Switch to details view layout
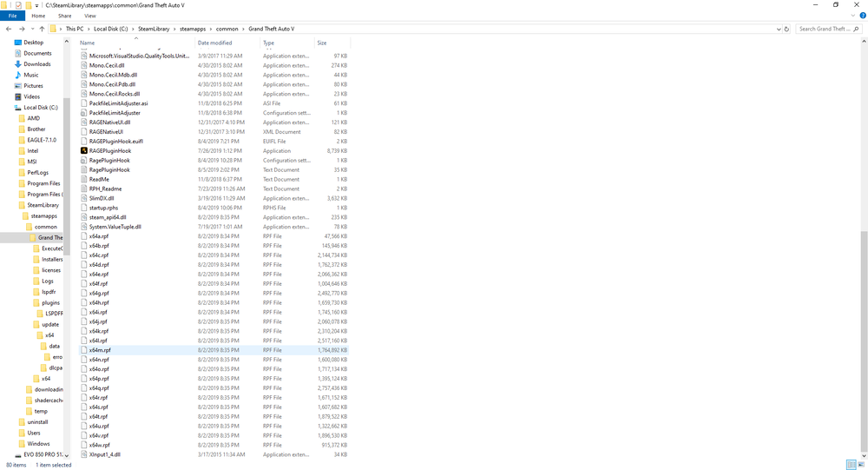Screen dimensions: 868x470 tap(852, 465)
